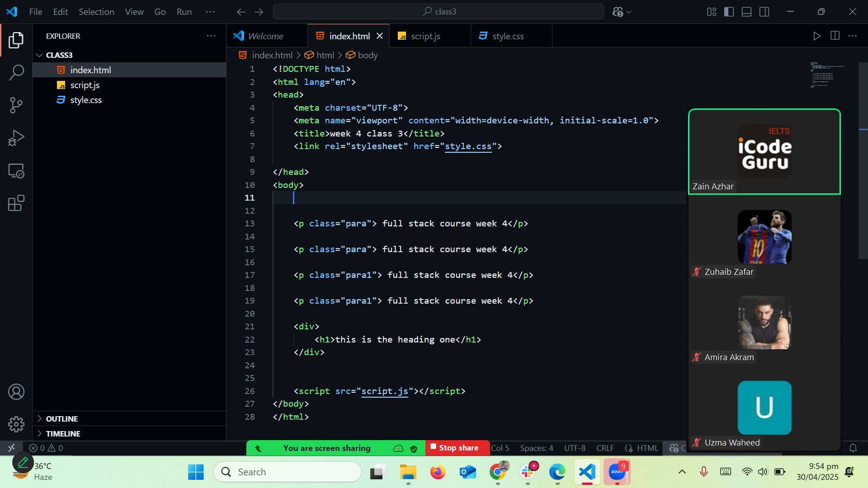Screen dimensions: 868x488
Task: Open the Remote Explorer view
Action: (16, 171)
